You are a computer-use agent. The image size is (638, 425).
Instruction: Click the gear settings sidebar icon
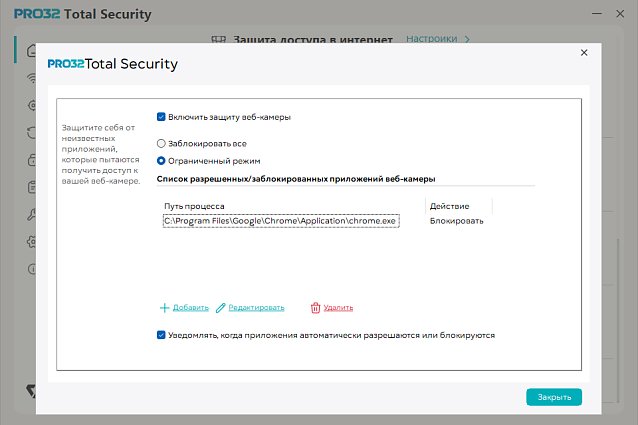[x=31, y=242]
